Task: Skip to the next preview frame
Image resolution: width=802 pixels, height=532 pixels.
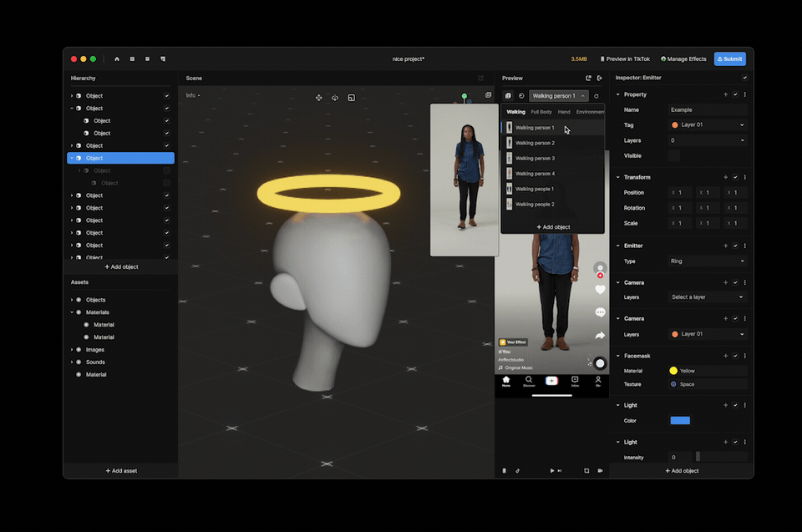Action: (560, 471)
